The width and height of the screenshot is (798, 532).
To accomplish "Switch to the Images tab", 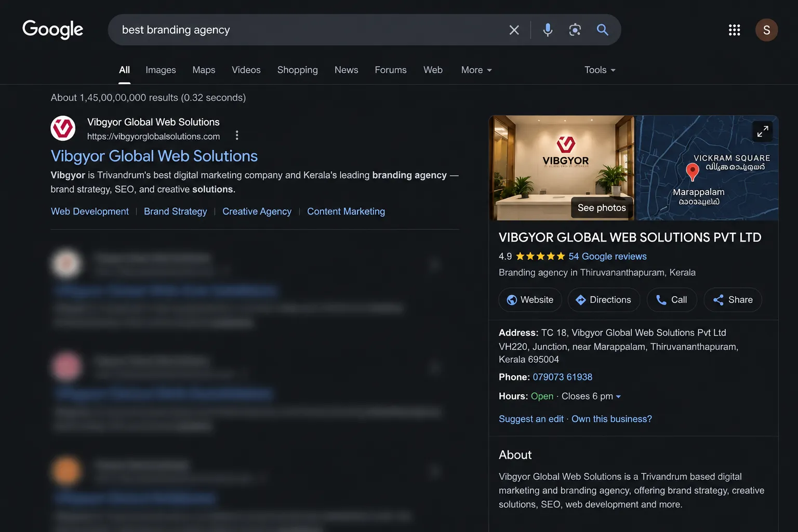I will point(161,70).
